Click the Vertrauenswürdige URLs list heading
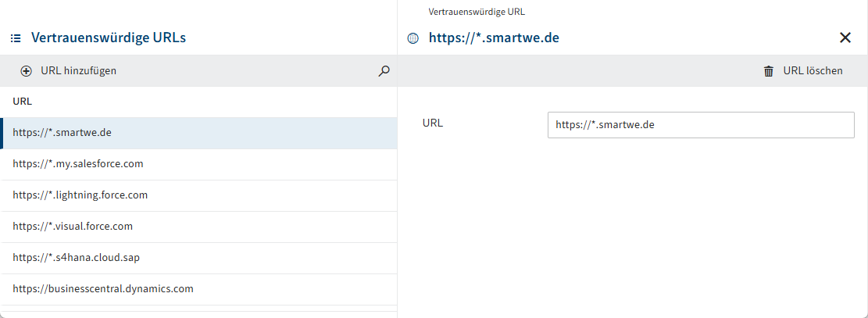Image resolution: width=868 pixels, height=318 pixels. (109, 38)
